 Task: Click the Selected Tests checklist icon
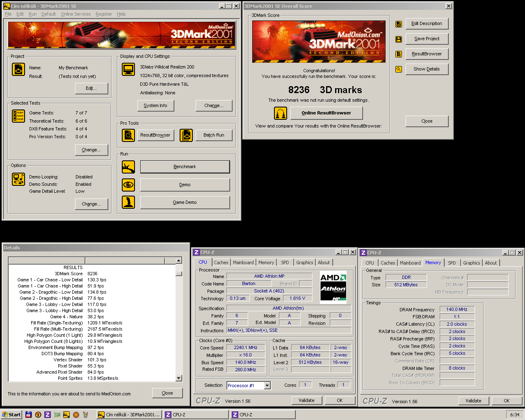coord(18,116)
